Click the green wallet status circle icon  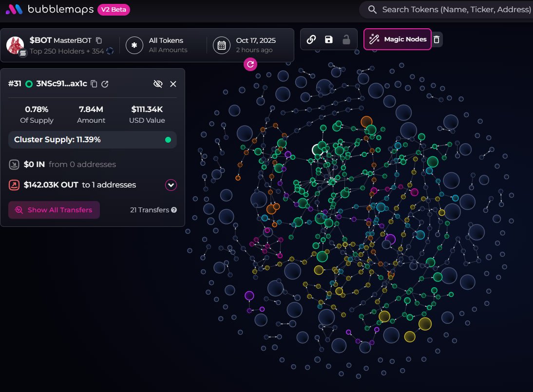pyautogui.click(x=29, y=84)
